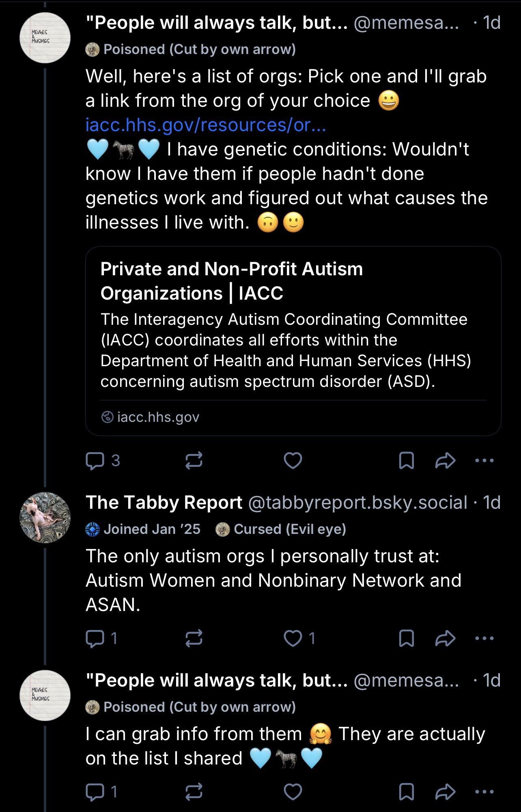Repost the IACC organizations list post

click(194, 461)
